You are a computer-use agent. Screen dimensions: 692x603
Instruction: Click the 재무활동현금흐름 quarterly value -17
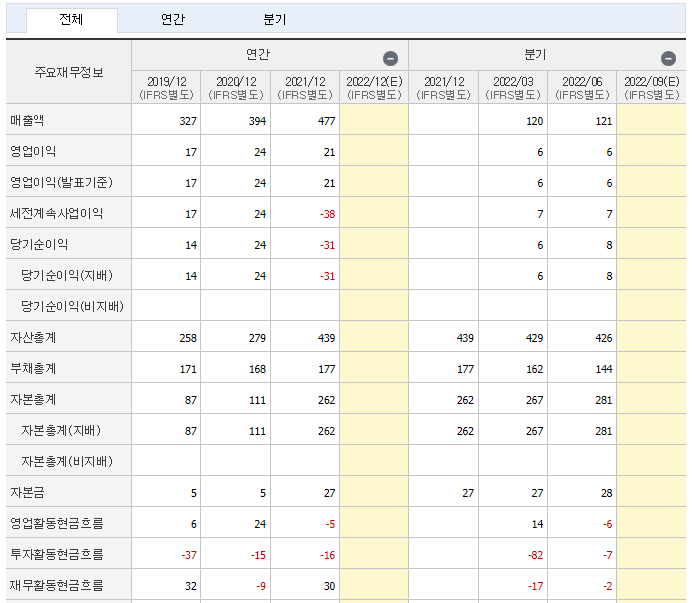[x=535, y=586]
